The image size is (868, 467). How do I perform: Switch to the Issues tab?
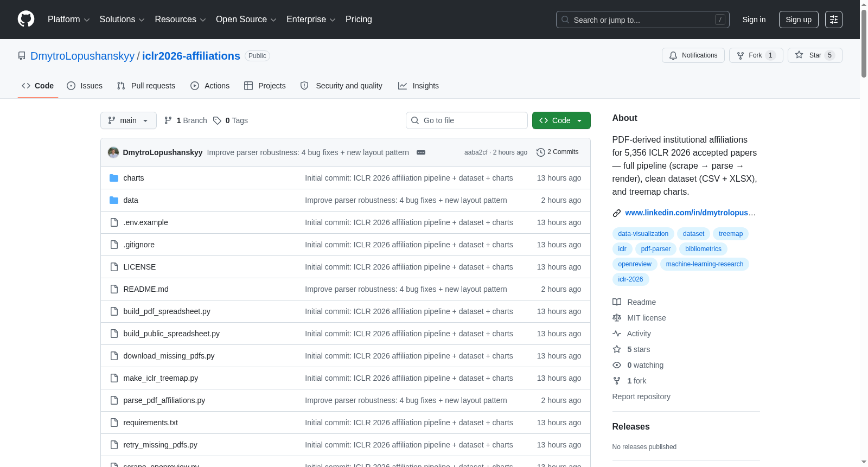(x=85, y=86)
